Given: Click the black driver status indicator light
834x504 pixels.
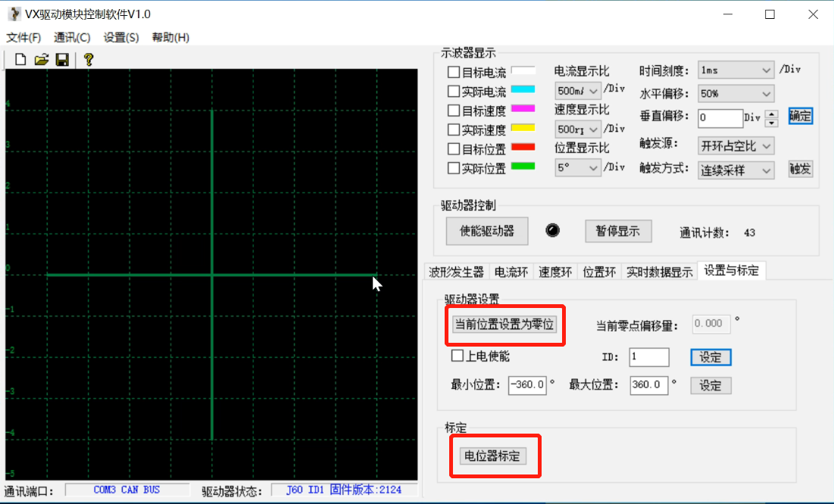Looking at the screenshot, I should [553, 231].
